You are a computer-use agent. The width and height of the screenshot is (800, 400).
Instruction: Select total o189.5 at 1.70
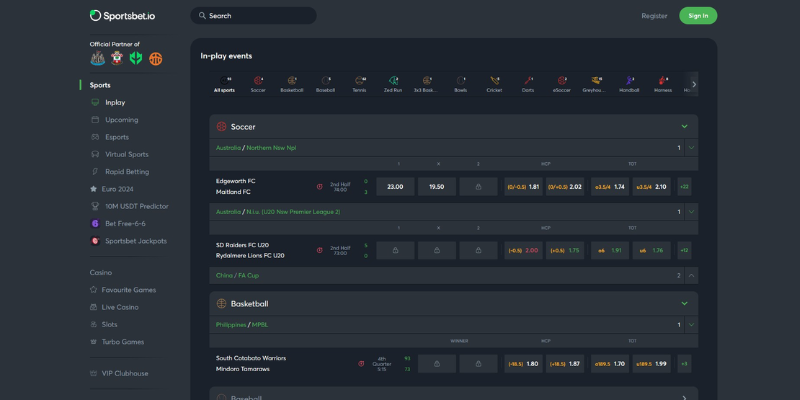point(610,364)
